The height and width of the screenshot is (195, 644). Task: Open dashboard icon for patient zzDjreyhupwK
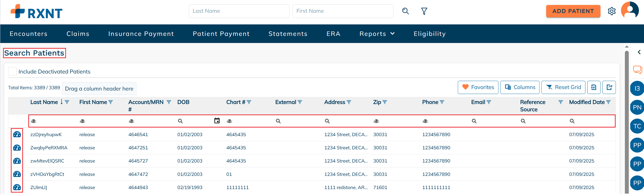point(17,135)
